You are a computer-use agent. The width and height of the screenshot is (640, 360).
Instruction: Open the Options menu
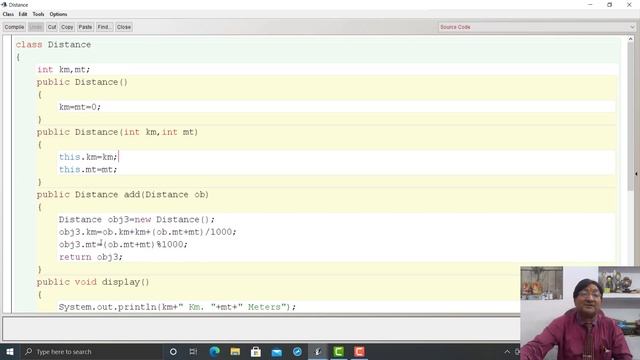[58, 14]
